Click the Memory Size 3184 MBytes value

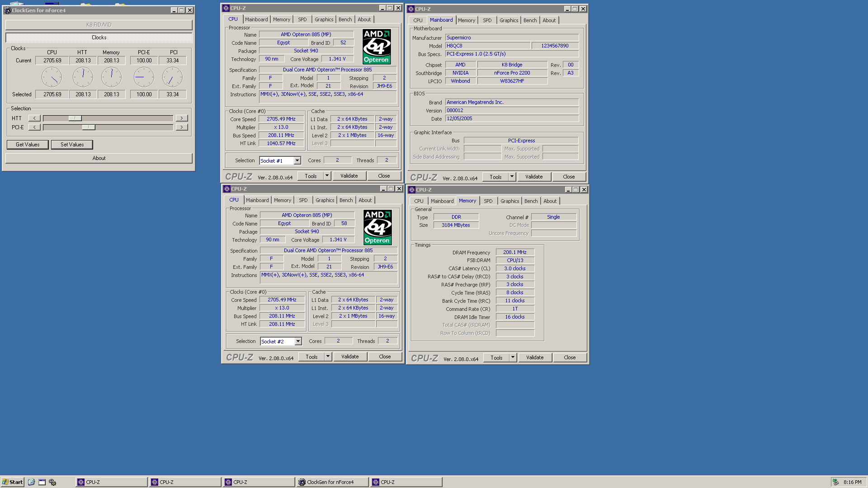[x=456, y=225]
